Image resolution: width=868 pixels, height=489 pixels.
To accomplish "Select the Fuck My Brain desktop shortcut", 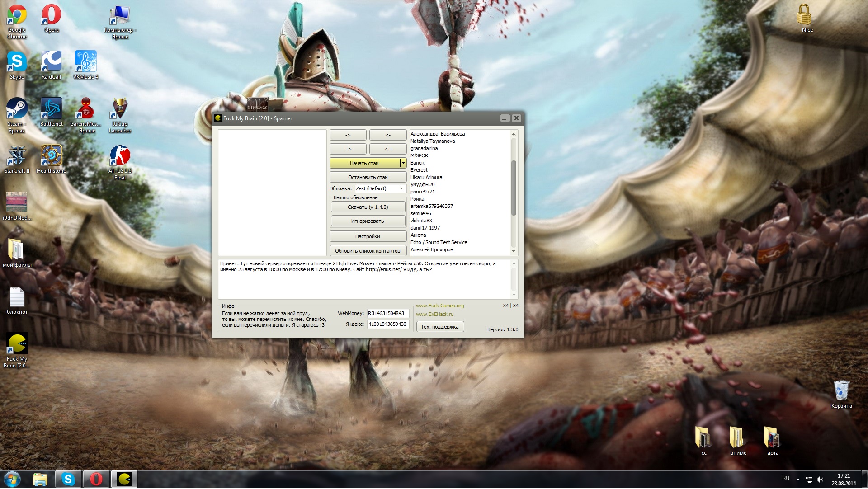I will tap(17, 350).
